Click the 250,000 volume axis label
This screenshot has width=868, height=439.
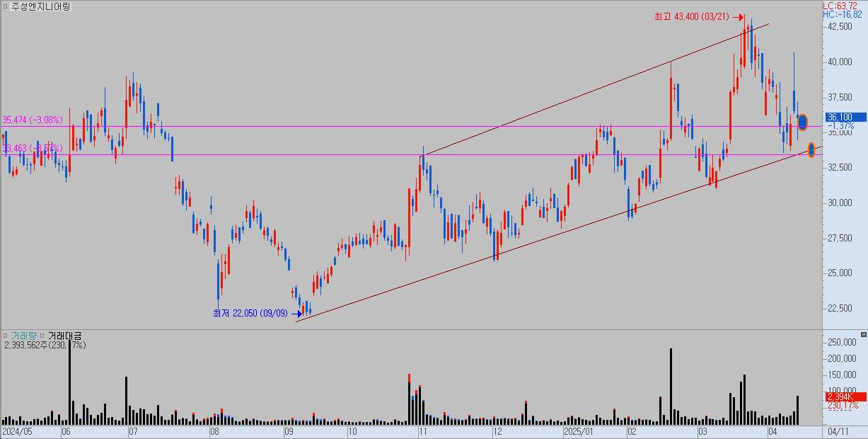(843, 342)
